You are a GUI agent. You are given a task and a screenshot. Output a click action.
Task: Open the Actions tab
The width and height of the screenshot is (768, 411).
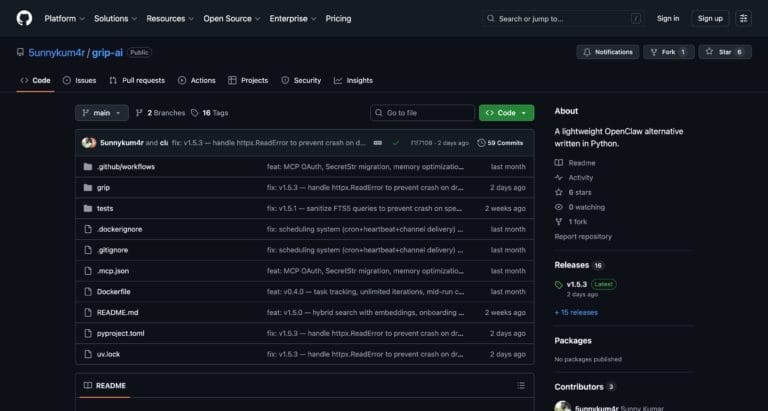197,80
